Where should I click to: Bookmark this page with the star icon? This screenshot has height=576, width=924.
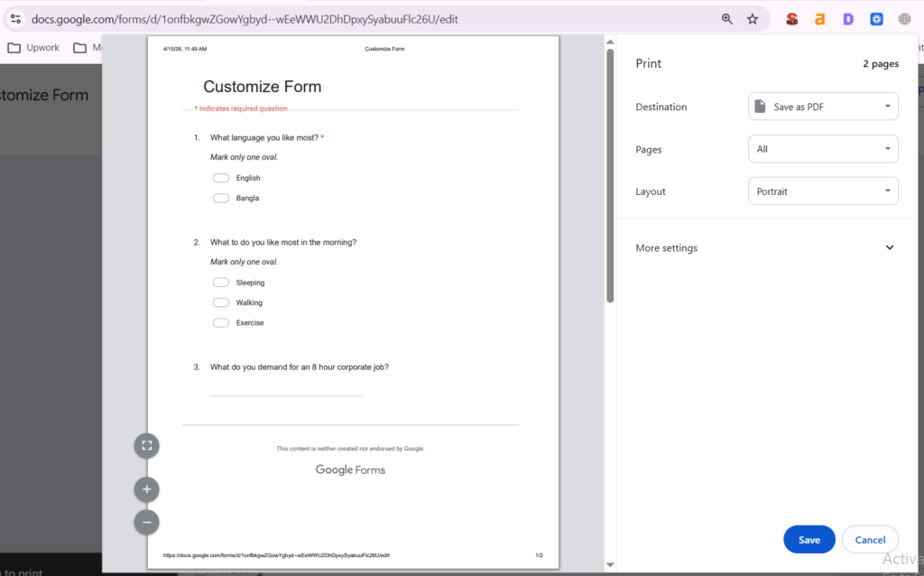[x=753, y=19]
